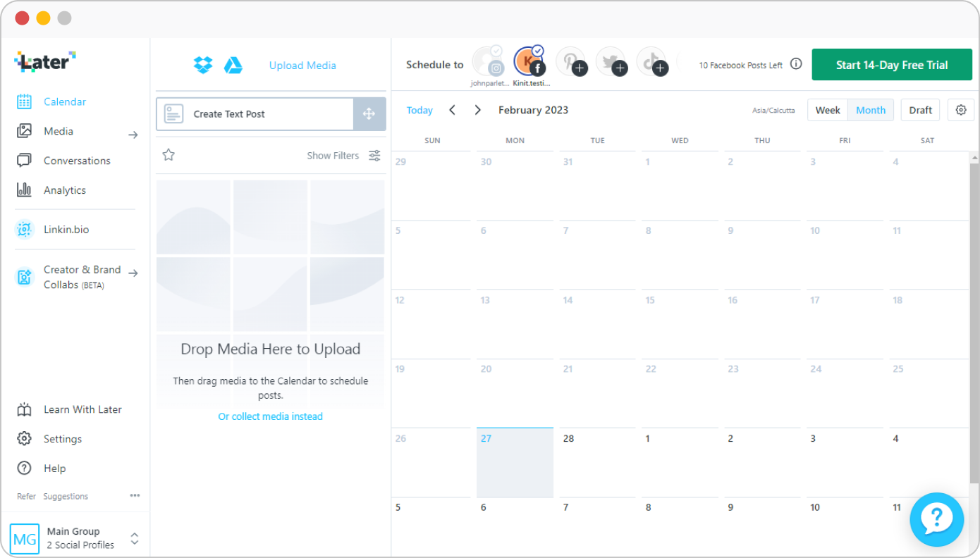Screen dimensions: 980x558
Task: Click the Asia/Calcutta timezone label
Action: [773, 111]
